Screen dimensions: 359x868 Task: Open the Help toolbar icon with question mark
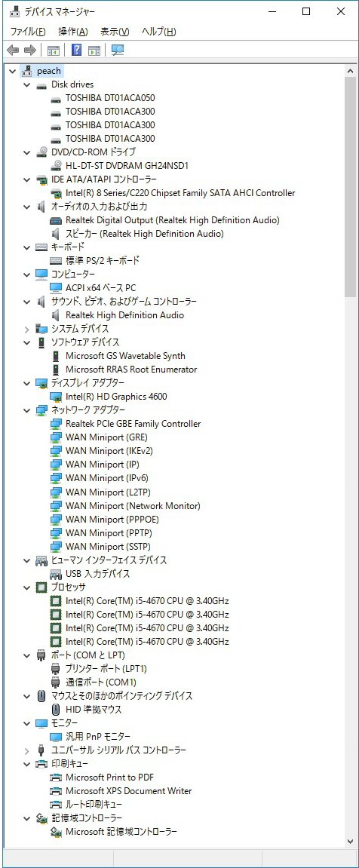(77, 50)
